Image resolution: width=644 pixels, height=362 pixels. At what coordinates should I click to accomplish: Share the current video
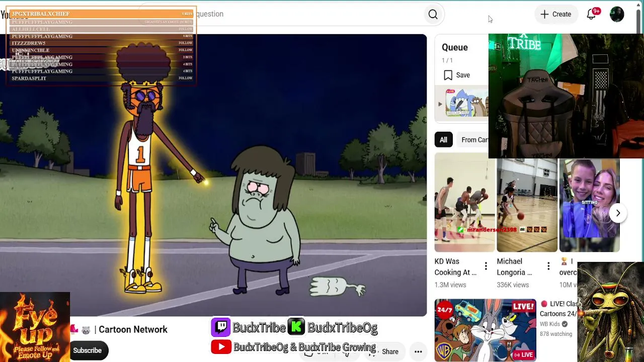point(385,352)
